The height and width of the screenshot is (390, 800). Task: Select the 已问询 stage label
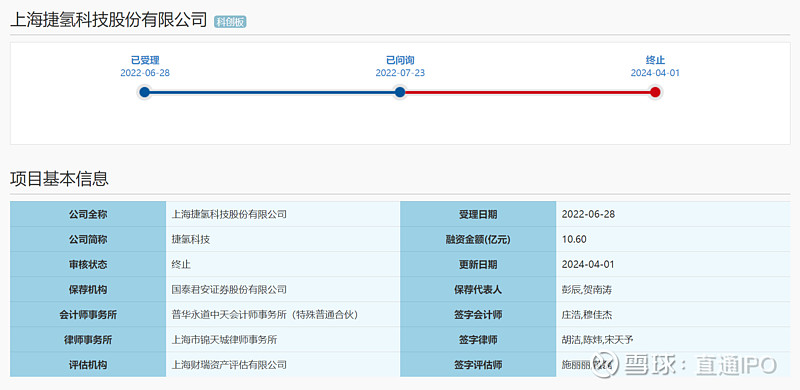(400, 61)
